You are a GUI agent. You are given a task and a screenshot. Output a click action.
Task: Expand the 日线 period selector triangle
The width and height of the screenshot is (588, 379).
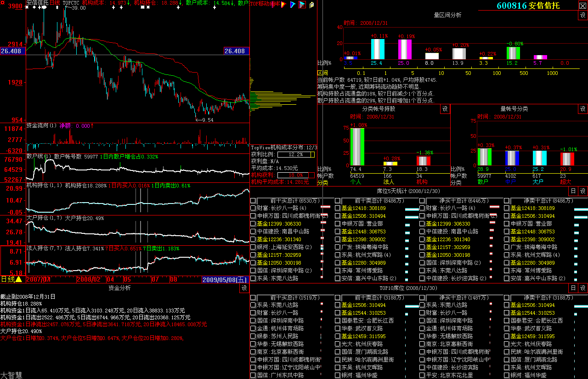point(19,279)
